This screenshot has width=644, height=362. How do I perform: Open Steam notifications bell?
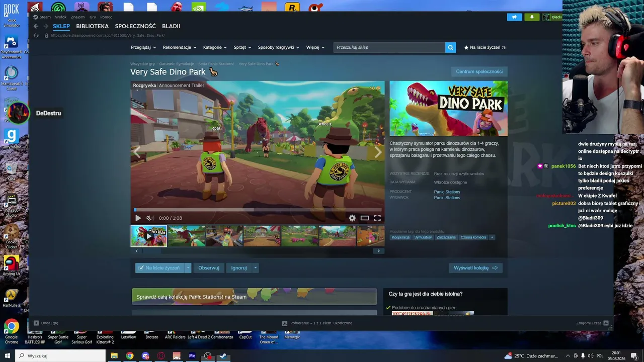point(532,17)
